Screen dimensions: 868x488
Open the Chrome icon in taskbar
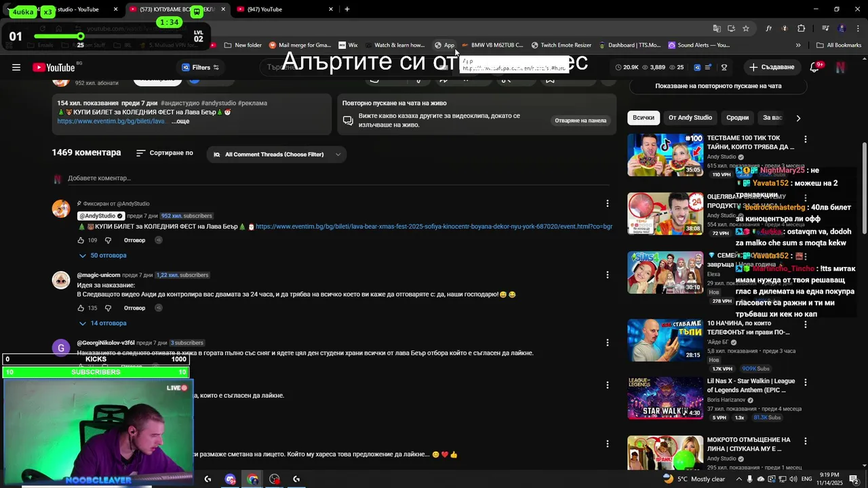tap(252, 479)
